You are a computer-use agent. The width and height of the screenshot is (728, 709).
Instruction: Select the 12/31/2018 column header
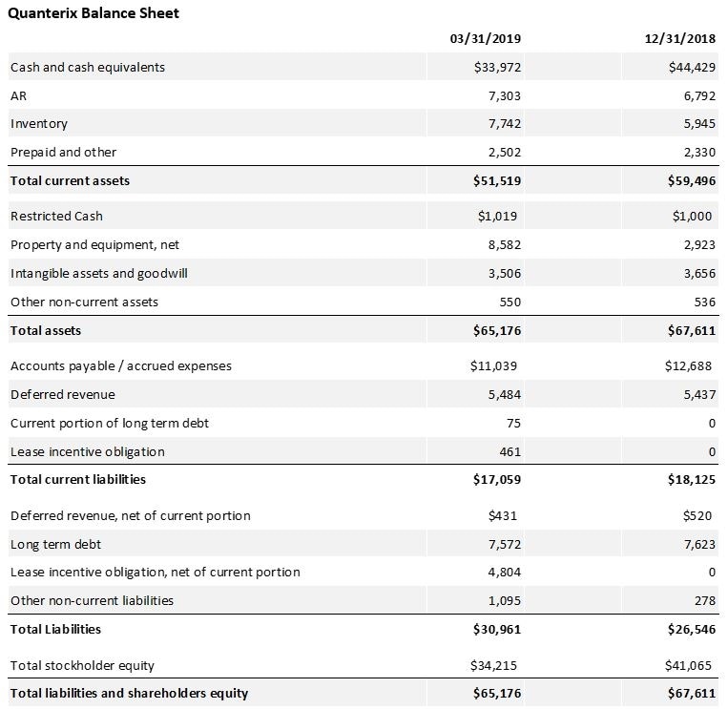[680, 38]
